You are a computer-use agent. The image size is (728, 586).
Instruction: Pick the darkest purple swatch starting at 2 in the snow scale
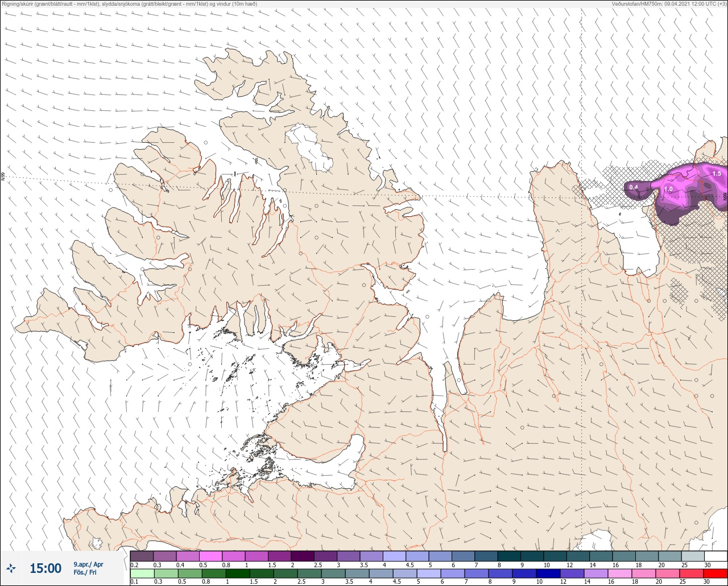click(x=303, y=556)
